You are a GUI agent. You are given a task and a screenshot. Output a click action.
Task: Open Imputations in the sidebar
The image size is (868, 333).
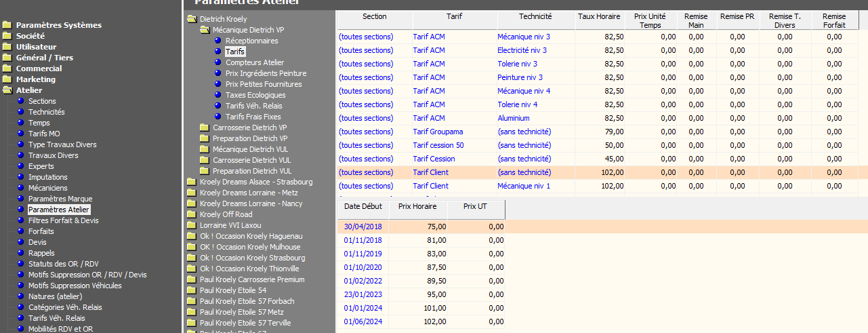point(48,177)
